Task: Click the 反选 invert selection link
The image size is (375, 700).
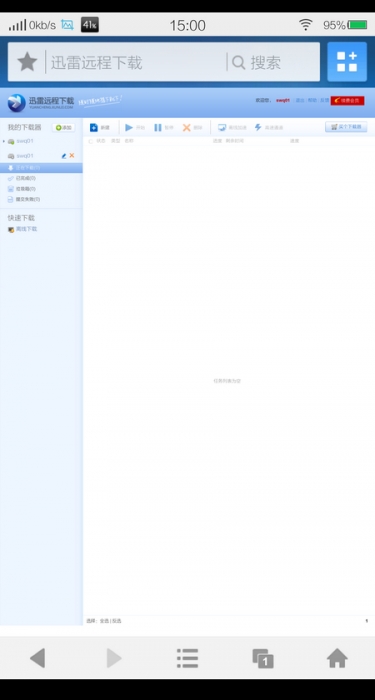Action: (x=117, y=621)
